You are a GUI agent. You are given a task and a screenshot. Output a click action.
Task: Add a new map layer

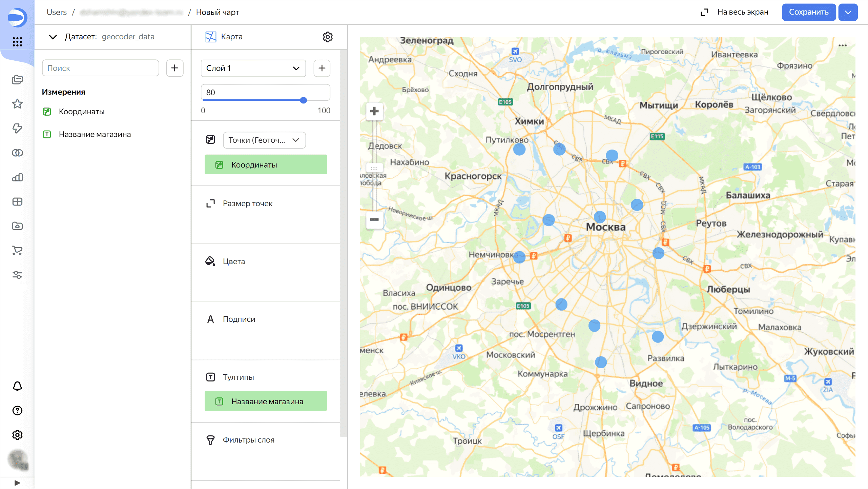[322, 68]
